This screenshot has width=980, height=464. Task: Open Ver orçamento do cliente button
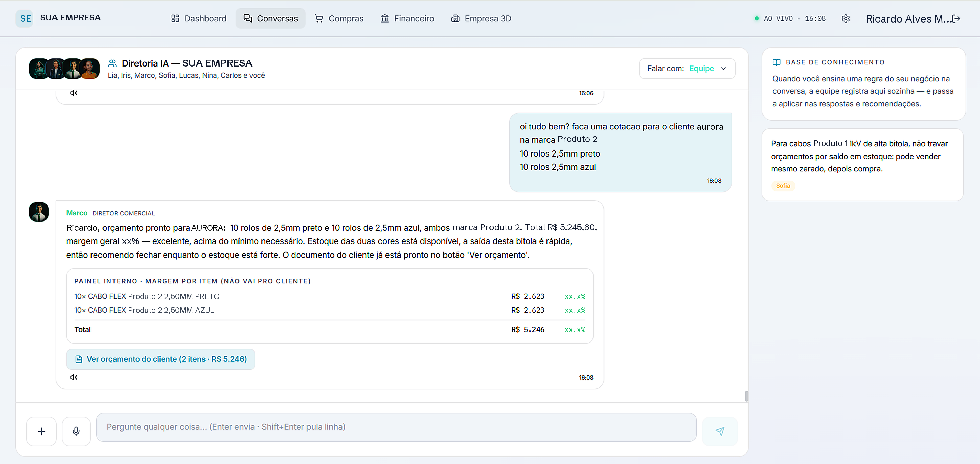pyautogui.click(x=161, y=359)
